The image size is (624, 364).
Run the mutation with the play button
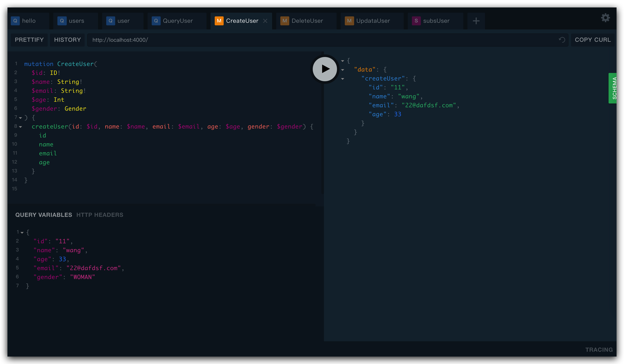click(325, 69)
